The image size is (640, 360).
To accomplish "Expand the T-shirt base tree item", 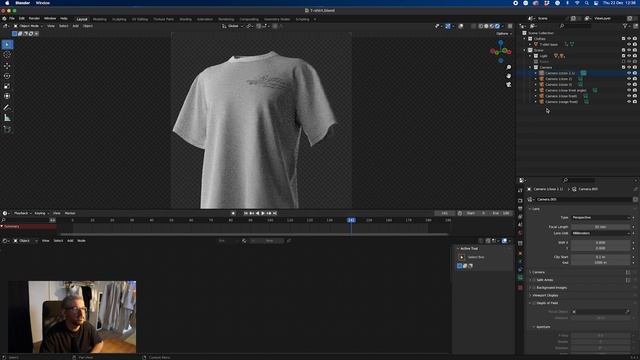I will (x=530, y=44).
